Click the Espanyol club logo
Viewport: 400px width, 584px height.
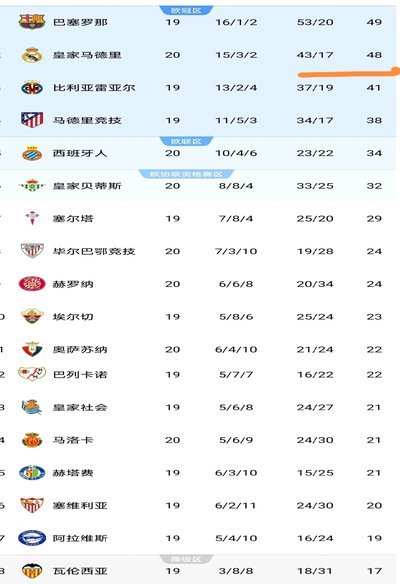click(x=32, y=153)
